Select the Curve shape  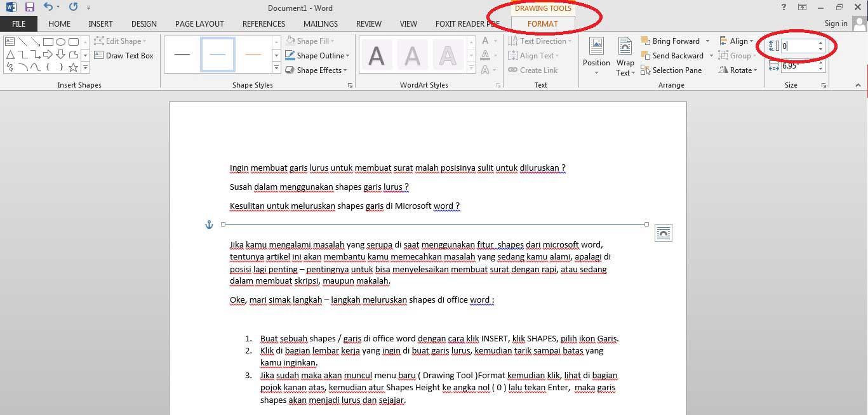coord(35,67)
